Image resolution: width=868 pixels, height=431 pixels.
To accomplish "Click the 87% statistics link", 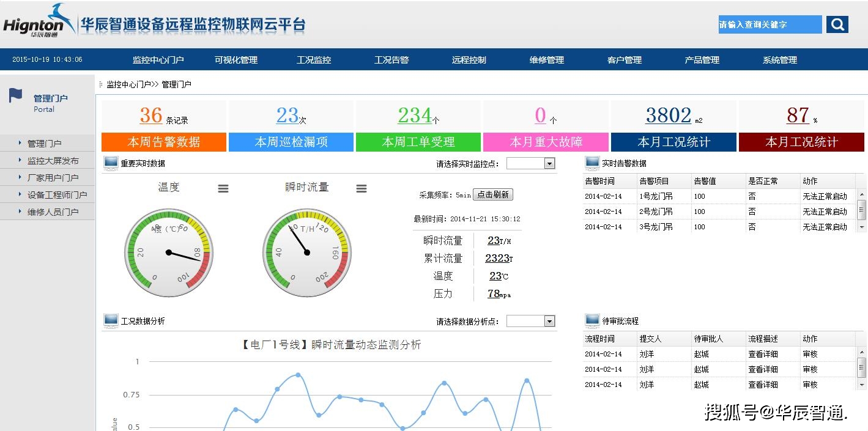I will point(798,115).
